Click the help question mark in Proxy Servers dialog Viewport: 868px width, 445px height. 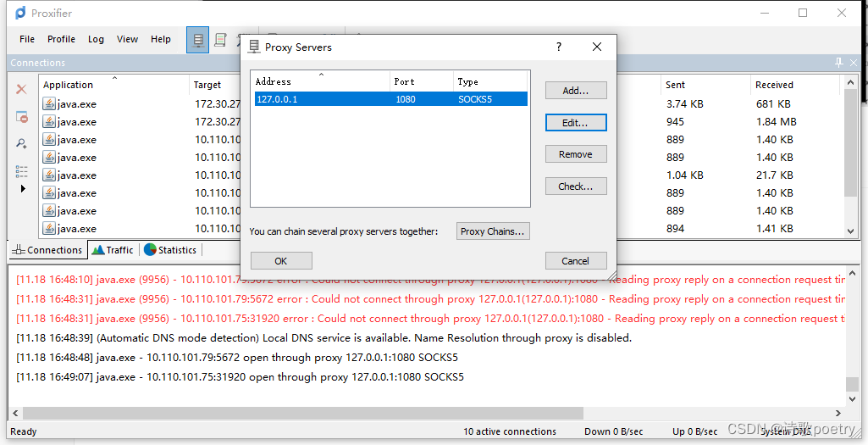559,47
